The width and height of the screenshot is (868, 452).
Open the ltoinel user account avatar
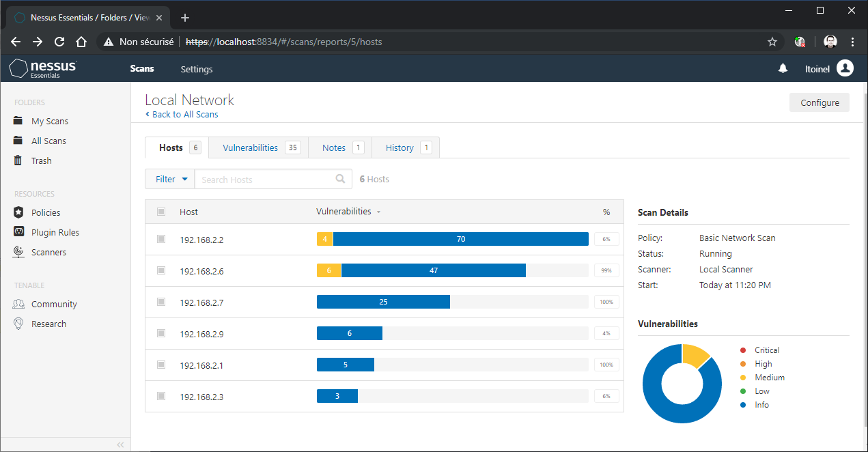click(x=845, y=68)
